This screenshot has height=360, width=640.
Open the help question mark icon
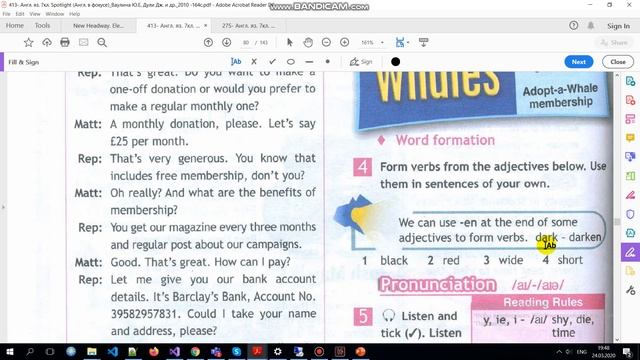(573, 26)
